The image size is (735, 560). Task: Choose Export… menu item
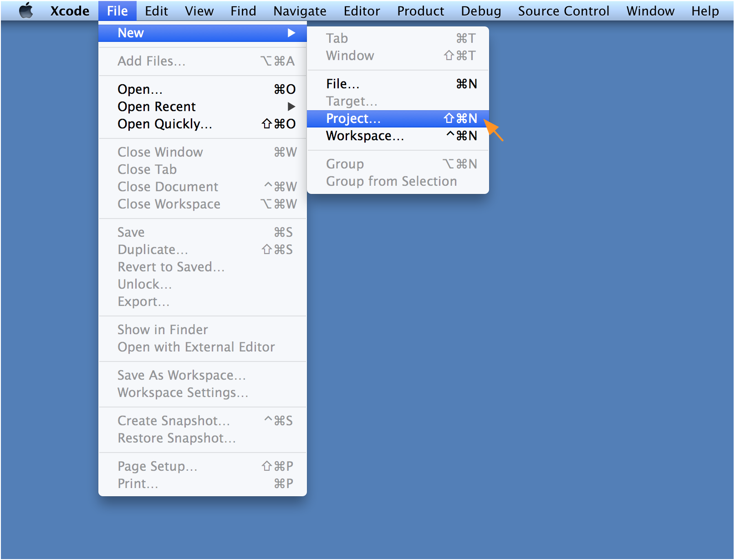pyautogui.click(x=203, y=301)
